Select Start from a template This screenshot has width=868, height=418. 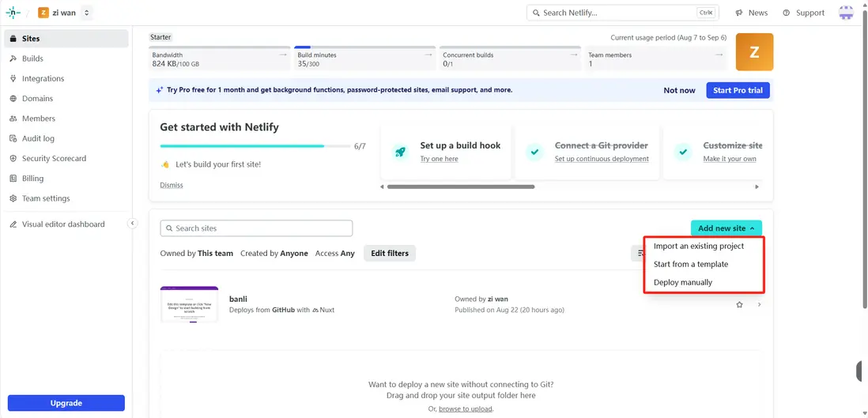pos(691,264)
